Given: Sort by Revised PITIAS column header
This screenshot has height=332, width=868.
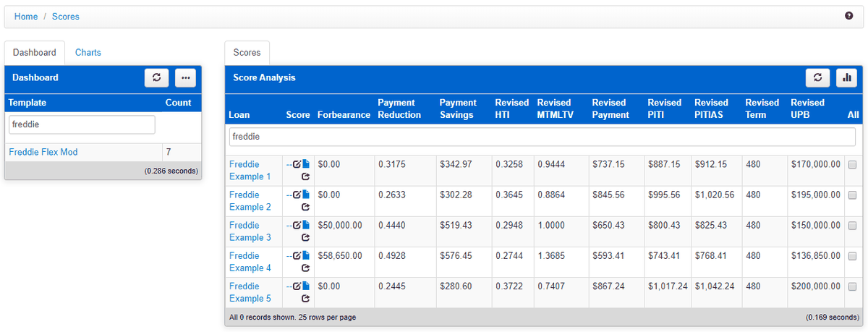Looking at the screenshot, I should (x=711, y=109).
